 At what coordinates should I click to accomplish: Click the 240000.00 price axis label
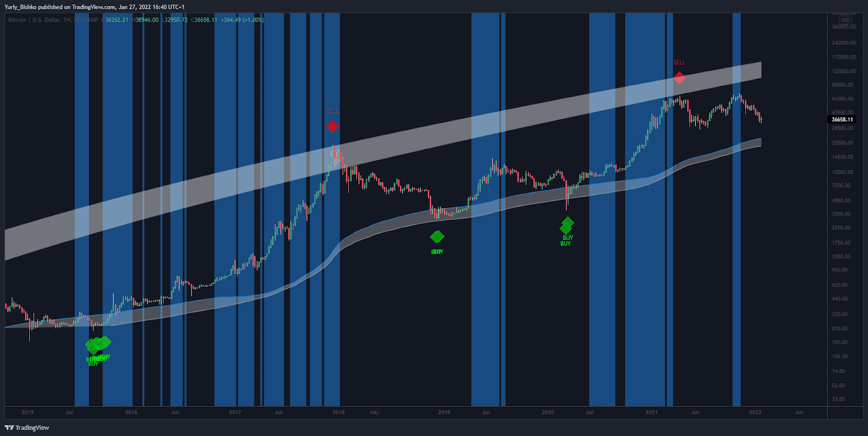click(x=844, y=43)
